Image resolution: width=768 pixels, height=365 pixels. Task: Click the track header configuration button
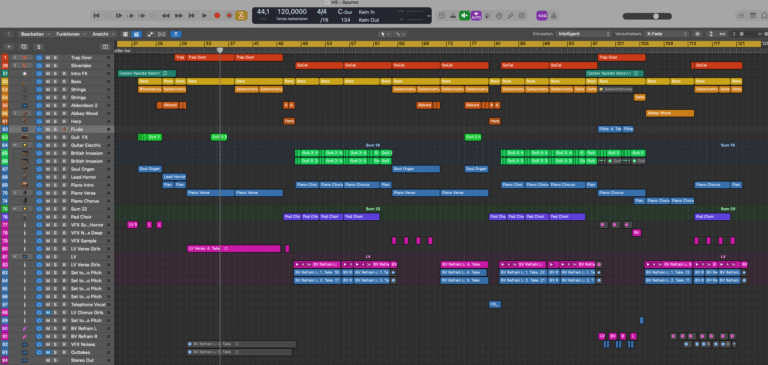(x=104, y=47)
